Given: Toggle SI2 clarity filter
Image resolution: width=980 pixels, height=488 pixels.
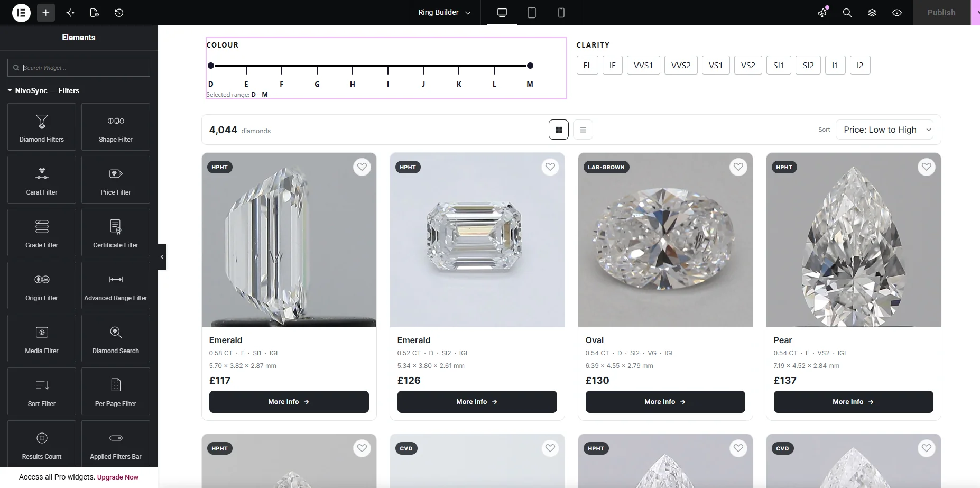Looking at the screenshot, I should click(x=808, y=66).
